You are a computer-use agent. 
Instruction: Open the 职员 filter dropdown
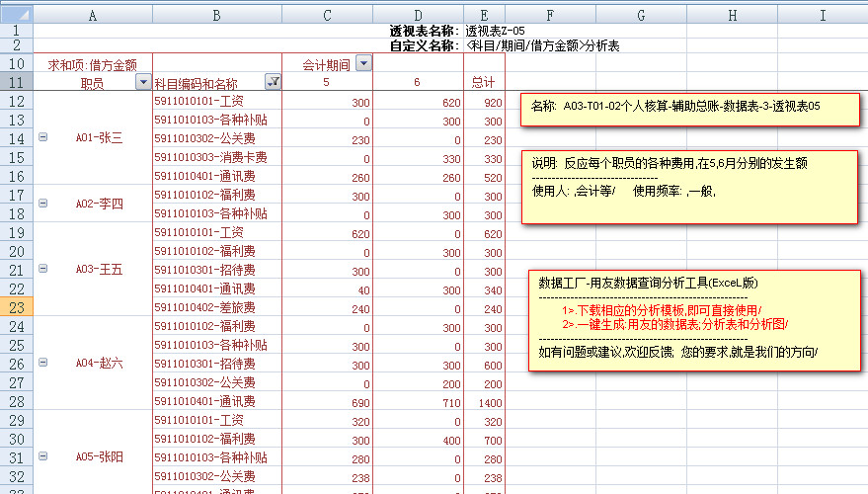tap(142, 83)
